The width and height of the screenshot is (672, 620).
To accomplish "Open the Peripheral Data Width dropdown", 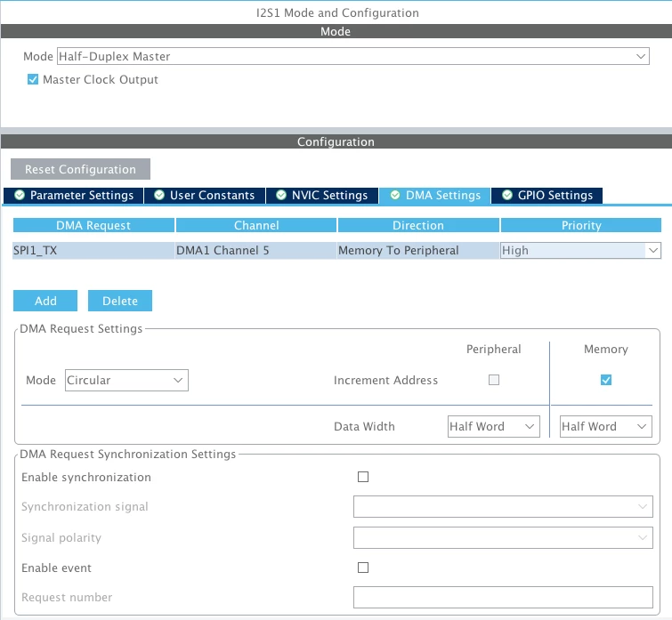I will coord(494,426).
